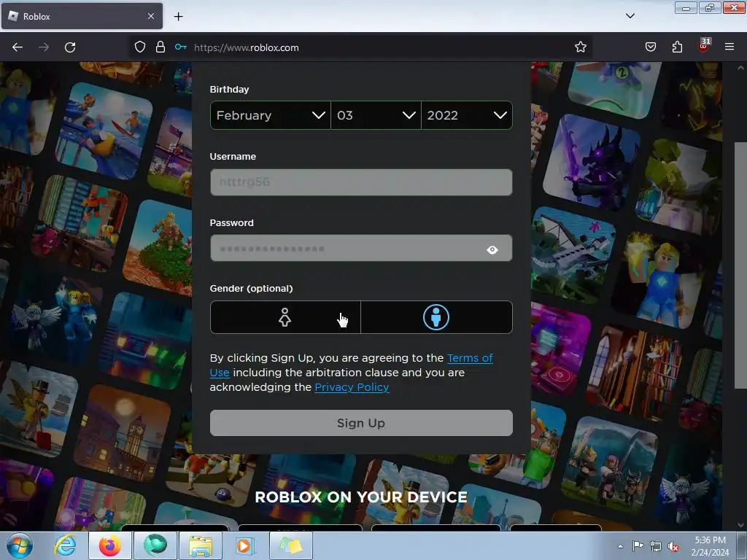The width and height of the screenshot is (747, 560).
Task: Open tracking protection shield icon
Action: click(139, 47)
